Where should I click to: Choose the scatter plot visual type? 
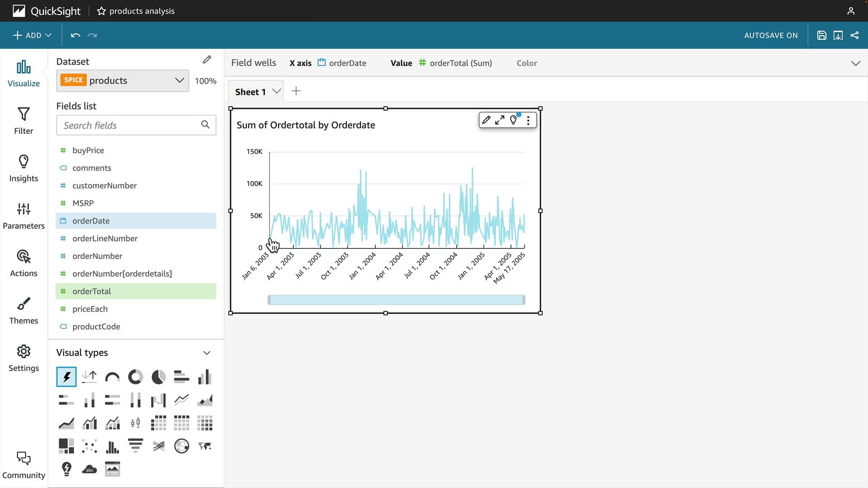[90, 446]
